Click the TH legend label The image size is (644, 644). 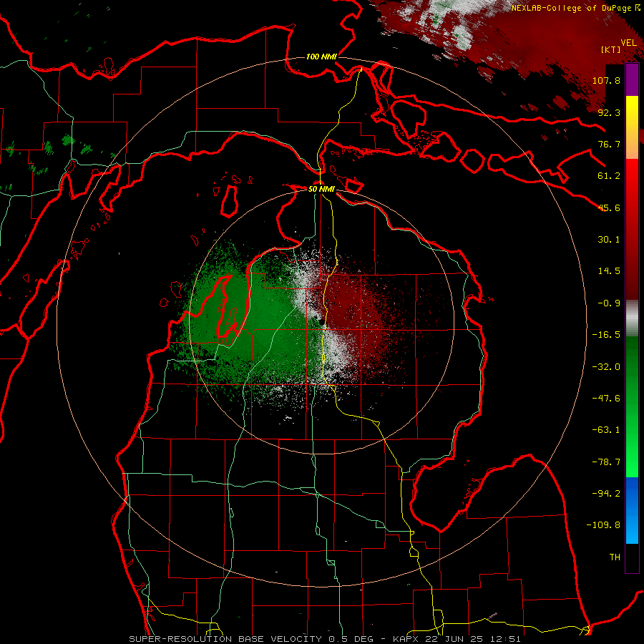pyautogui.click(x=615, y=557)
